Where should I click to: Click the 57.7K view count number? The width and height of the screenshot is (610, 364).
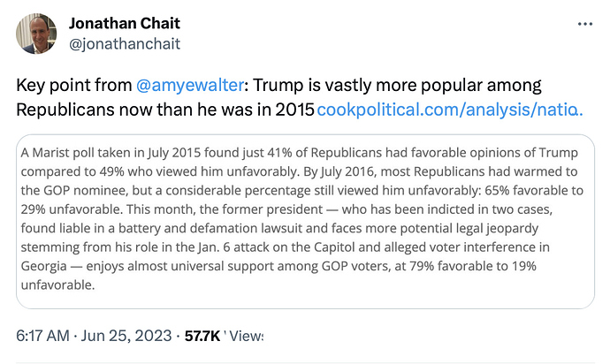point(202,336)
